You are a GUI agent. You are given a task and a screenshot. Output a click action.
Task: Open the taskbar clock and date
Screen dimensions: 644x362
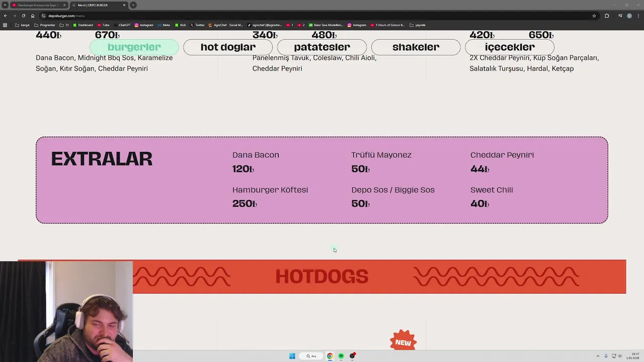pyautogui.click(x=633, y=356)
